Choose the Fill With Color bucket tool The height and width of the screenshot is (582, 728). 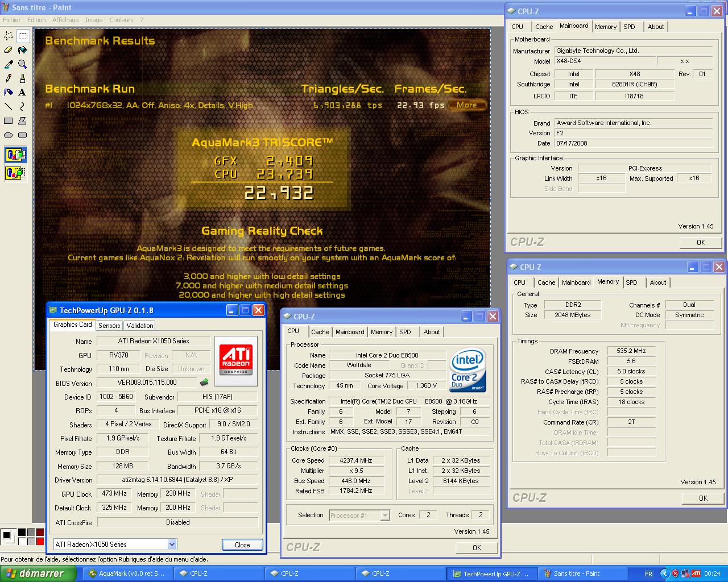coord(23,50)
